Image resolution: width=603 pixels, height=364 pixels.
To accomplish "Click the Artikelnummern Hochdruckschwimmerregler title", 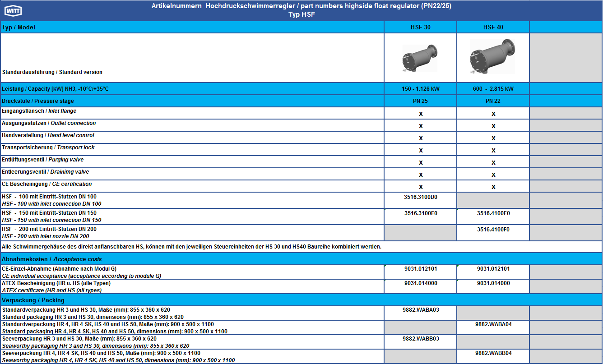I will (301, 6).
